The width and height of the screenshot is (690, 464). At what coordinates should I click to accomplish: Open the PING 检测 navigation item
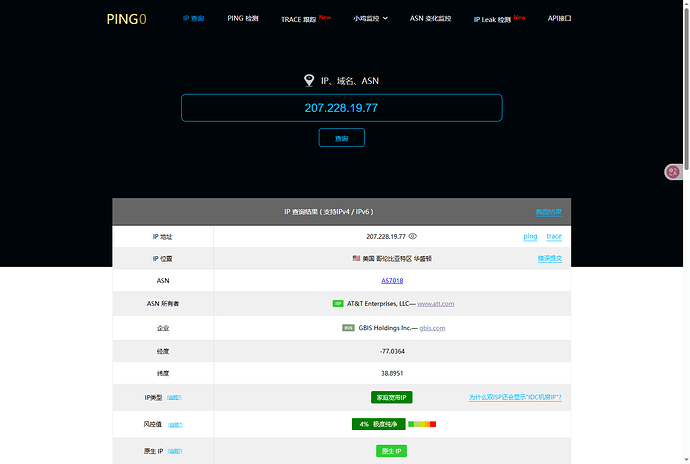[x=242, y=18]
